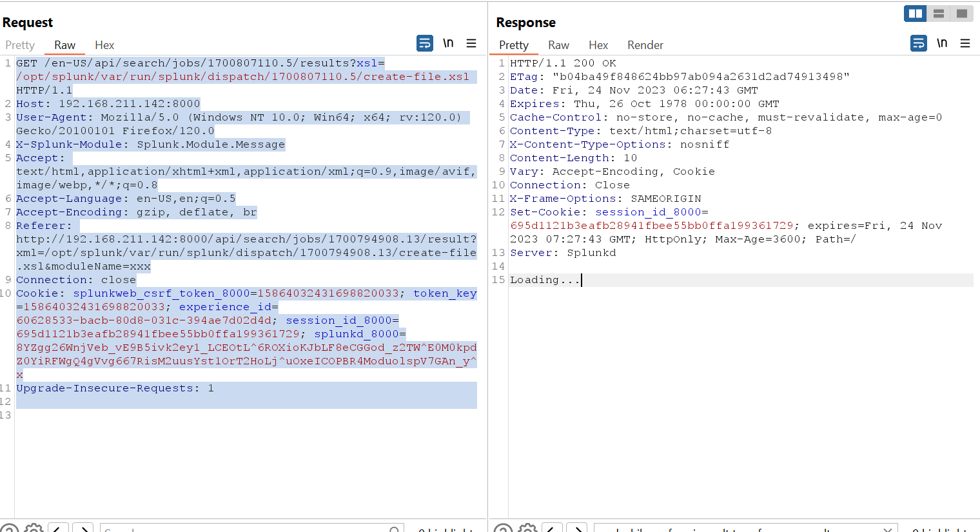Select the top-bottom vertical layout icon
Image resolution: width=980 pixels, height=532 pixels.
pos(939,14)
